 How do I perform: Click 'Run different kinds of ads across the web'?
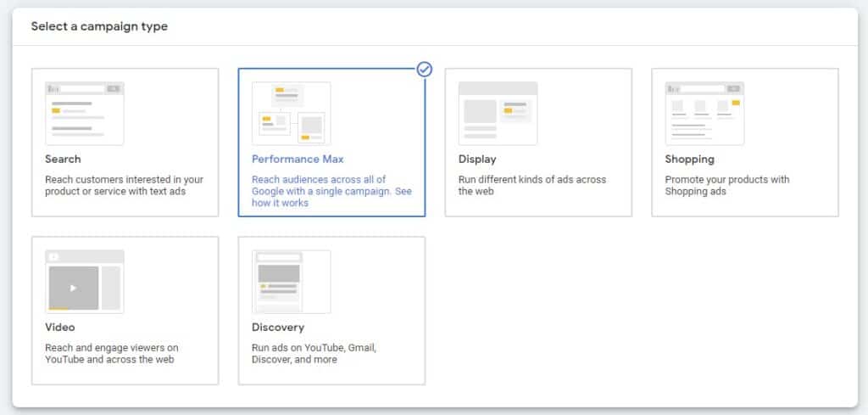(x=532, y=186)
